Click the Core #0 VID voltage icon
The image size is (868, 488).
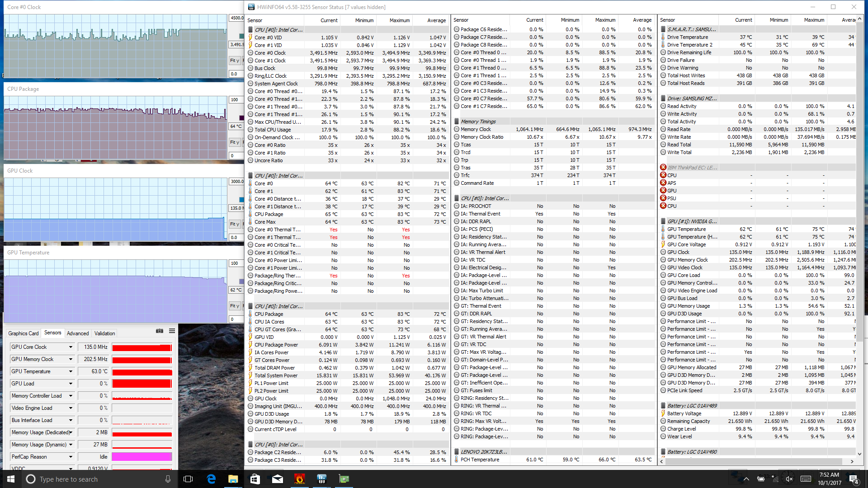(x=250, y=38)
